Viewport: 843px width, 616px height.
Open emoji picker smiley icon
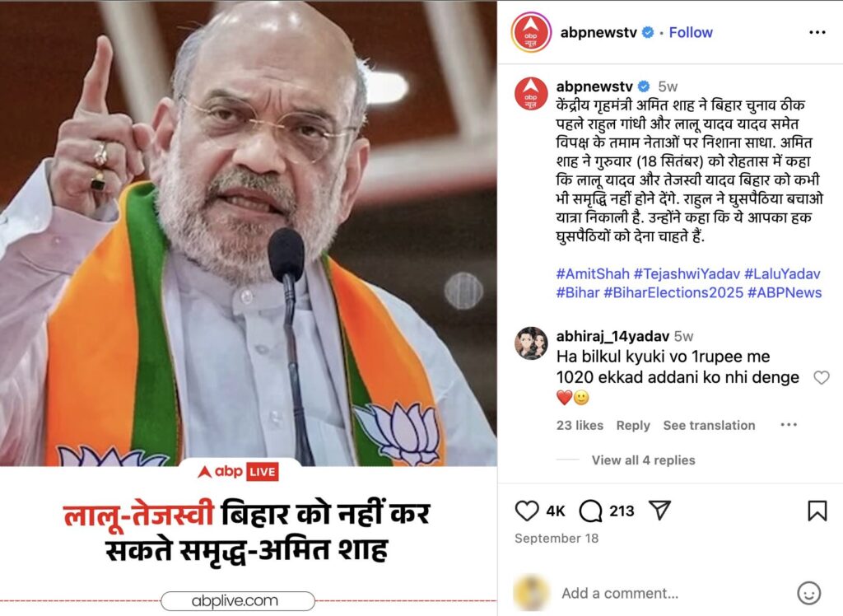(808, 593)
